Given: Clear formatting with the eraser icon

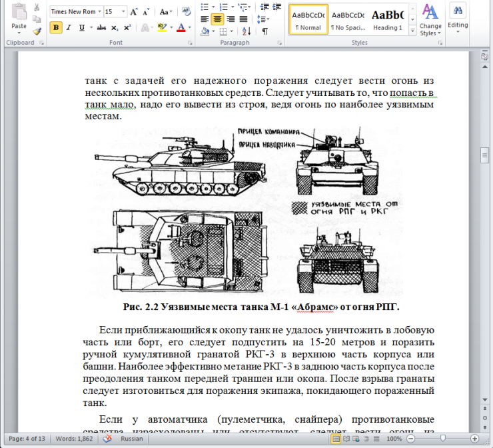Looking at the screenshot, I should tap(187, 12).
